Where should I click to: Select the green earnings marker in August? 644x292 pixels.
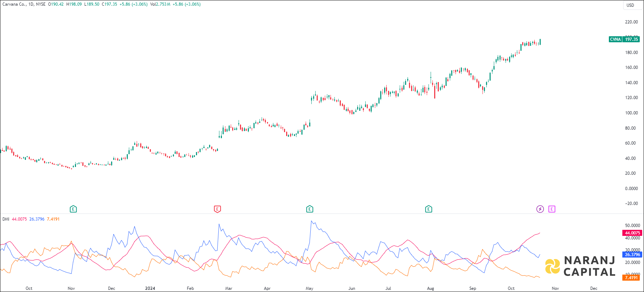[429, 209]
